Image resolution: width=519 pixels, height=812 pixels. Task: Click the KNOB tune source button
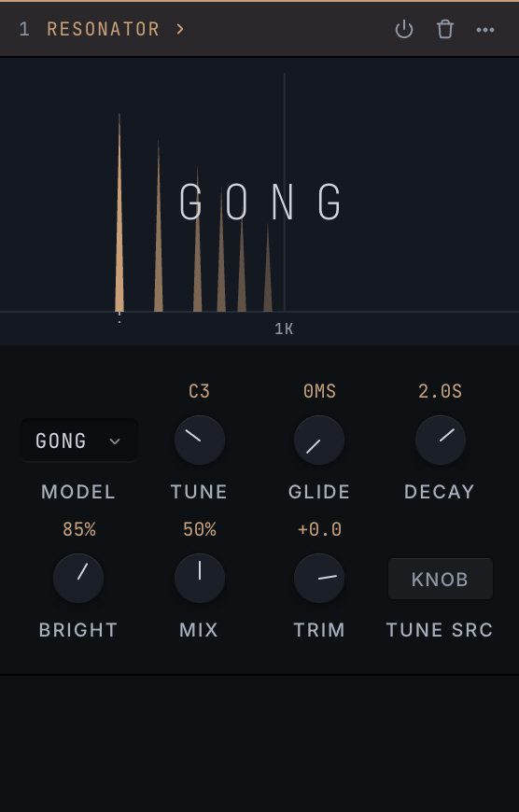pos(441,579)
